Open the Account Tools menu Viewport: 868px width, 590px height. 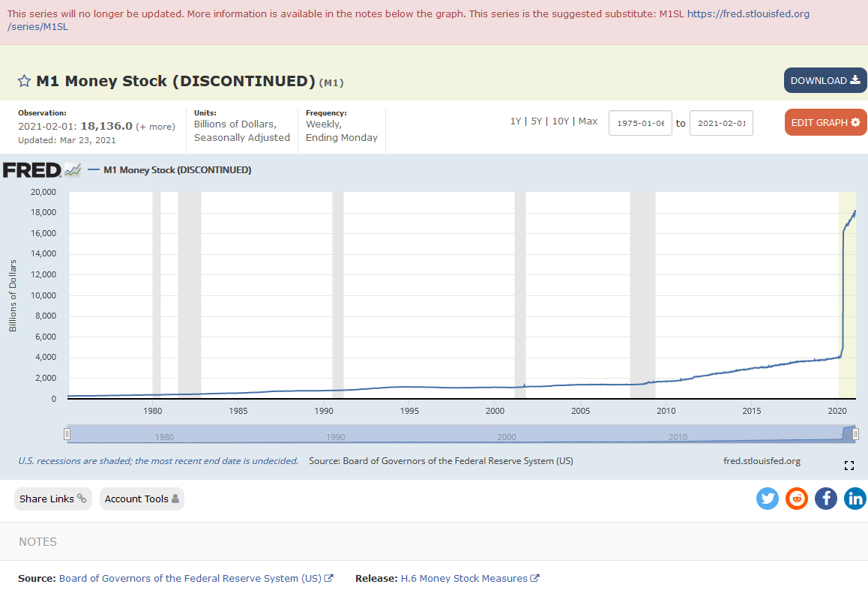pos(142,499)
